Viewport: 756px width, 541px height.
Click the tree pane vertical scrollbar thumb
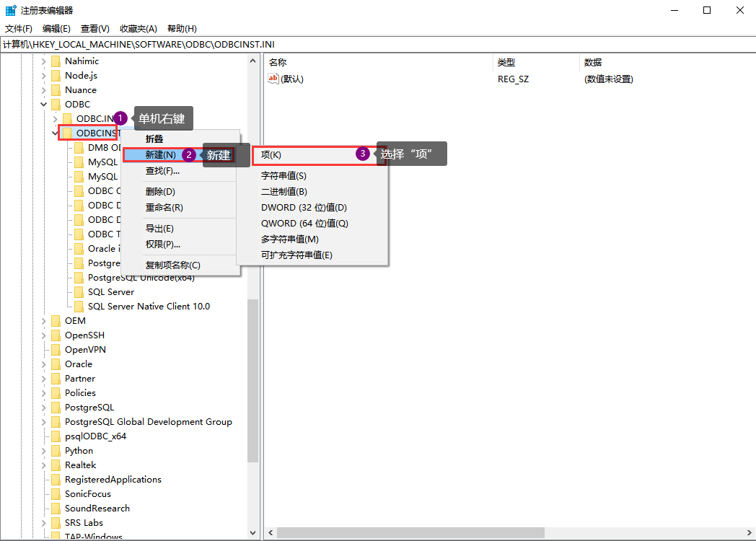253,382
